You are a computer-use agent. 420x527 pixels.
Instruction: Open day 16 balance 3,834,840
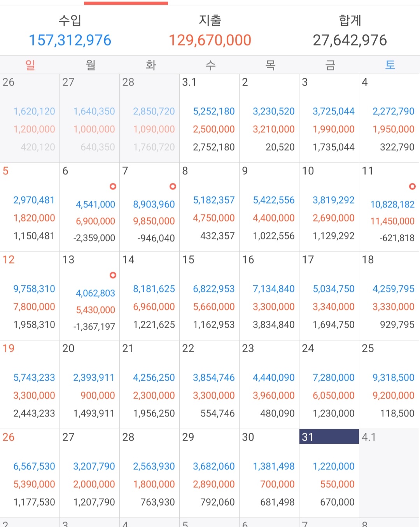pos(274,325)
